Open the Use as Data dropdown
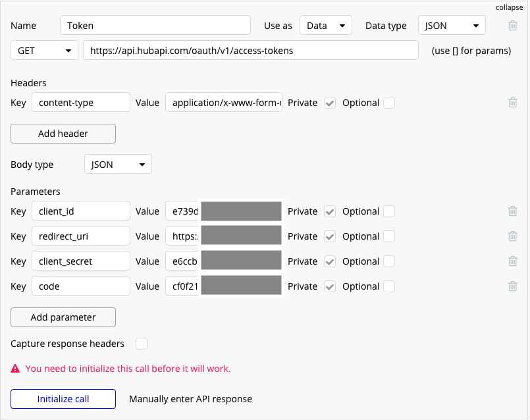530x420 pixels. click(325, 26)
